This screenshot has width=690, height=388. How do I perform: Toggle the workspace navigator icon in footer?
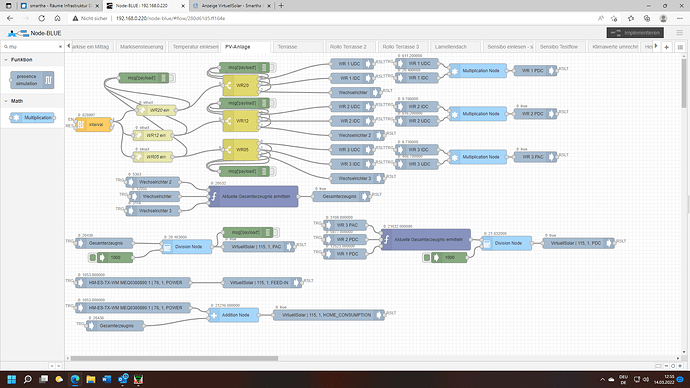(658, 366)
